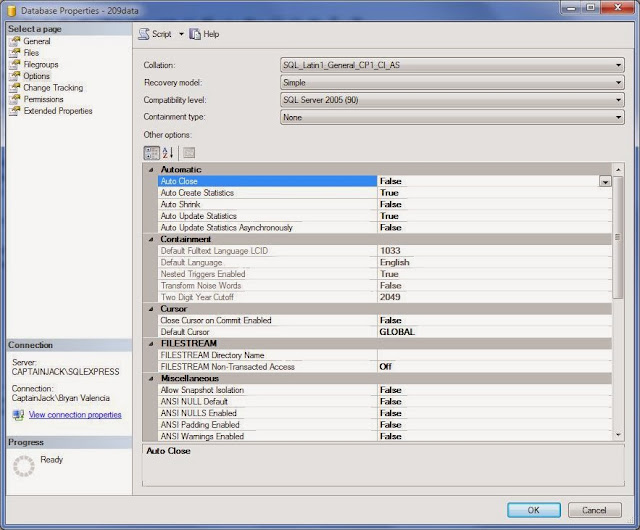
Task: Click the OK button
Action: [533, 510]
